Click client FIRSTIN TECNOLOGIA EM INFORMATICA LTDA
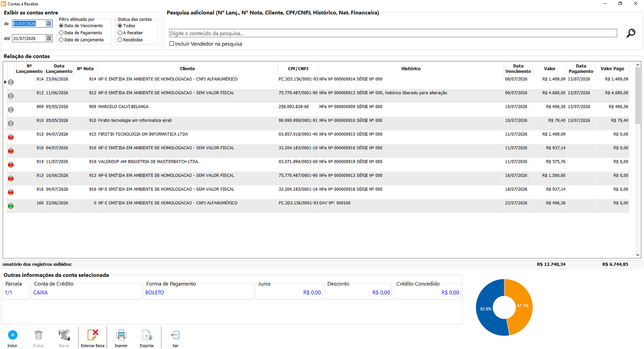Viewport: 644px width, 349px height. [x=143, y=134]
